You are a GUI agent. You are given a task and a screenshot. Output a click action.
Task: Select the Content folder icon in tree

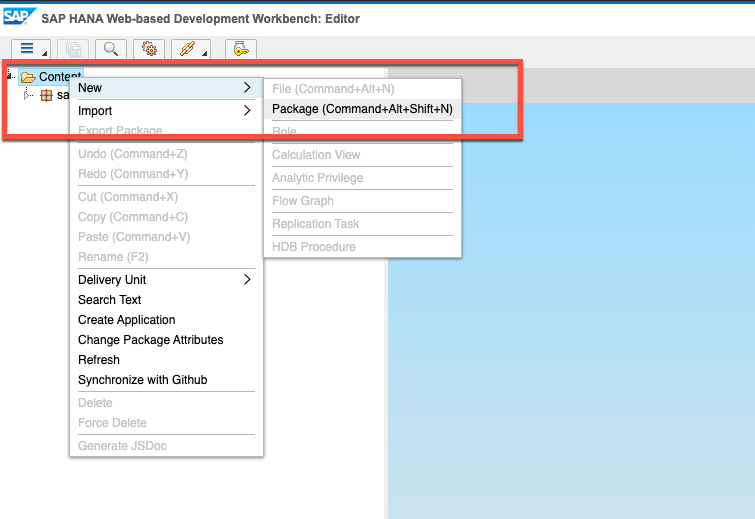coord(28,77)
